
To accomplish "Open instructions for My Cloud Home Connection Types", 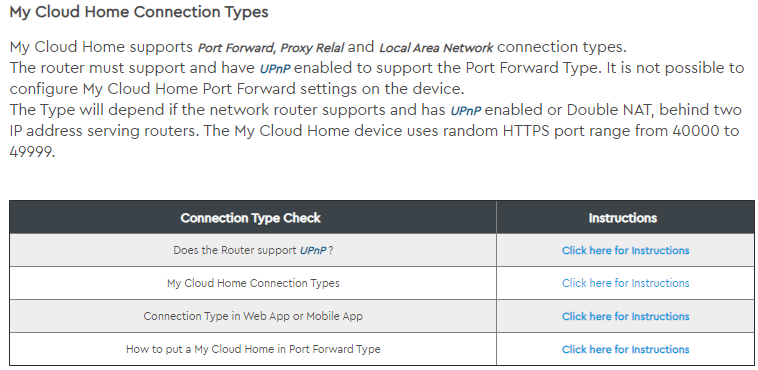I will click(625, 283).
